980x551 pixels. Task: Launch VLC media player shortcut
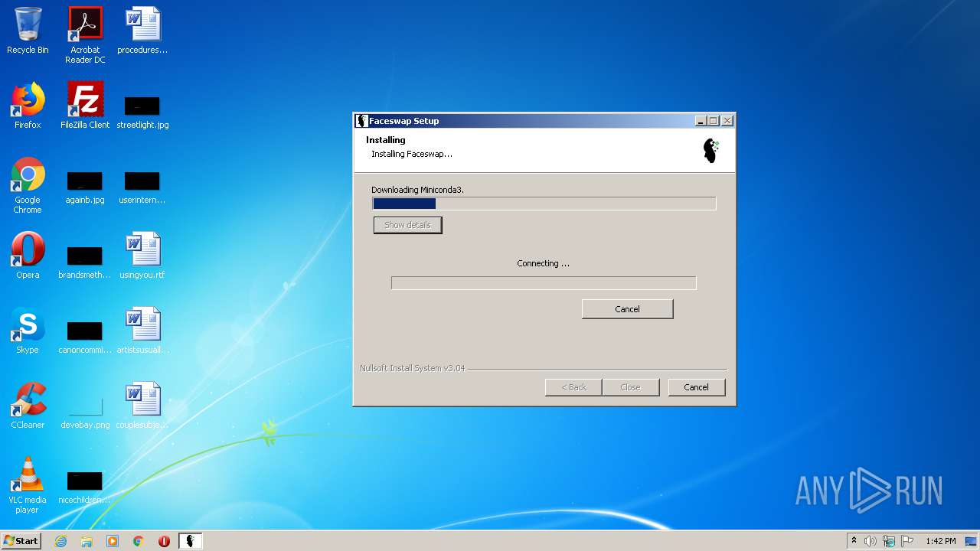(x=28, y=485)
